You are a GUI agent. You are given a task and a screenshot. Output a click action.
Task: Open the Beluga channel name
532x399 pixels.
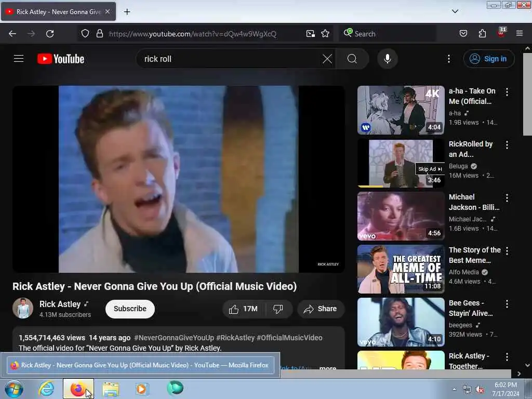pyautogui.click(x=458, y=166)
